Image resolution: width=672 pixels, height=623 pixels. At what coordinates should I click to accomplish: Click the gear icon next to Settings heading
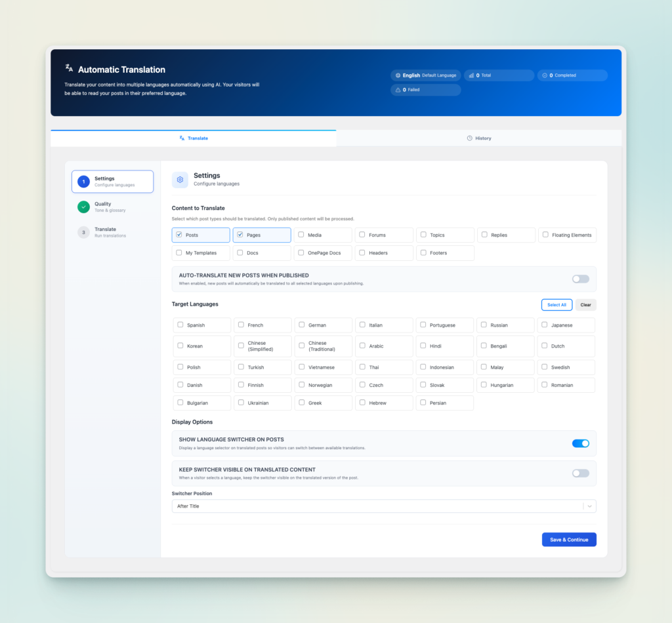click(x=180, y=180)
